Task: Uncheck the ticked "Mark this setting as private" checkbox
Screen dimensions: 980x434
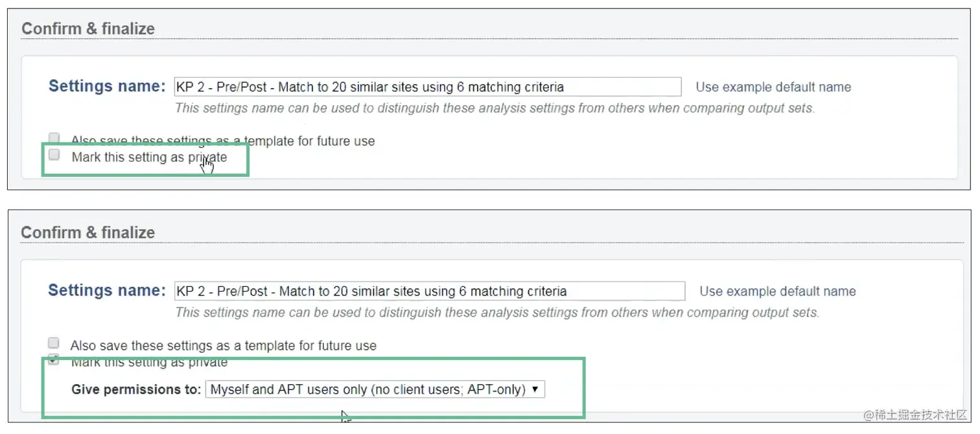Action: click(54, 359)
